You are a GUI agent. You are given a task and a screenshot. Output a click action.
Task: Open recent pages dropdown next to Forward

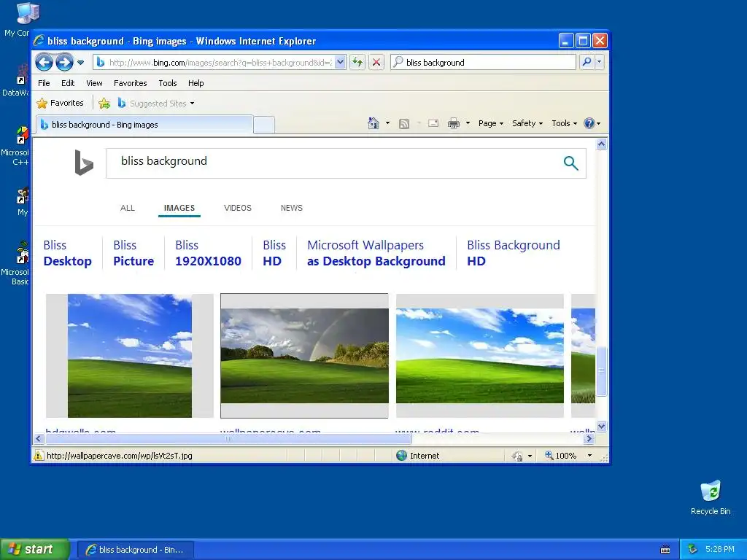[x=80, y=63]
